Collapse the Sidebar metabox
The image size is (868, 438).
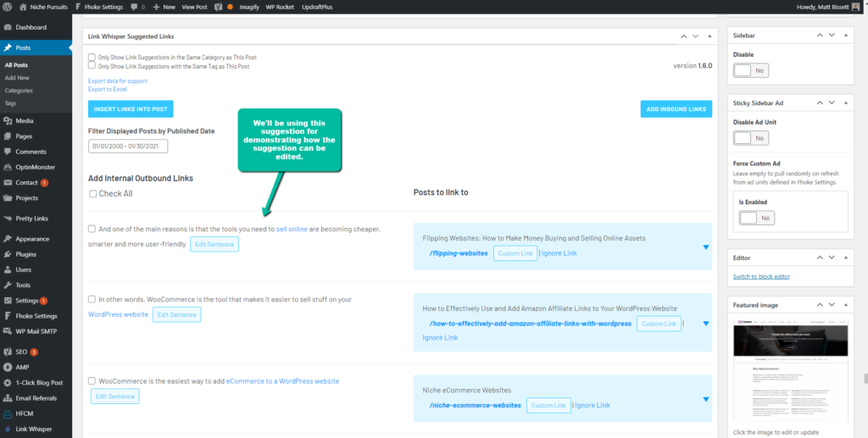tap(845, 35)
